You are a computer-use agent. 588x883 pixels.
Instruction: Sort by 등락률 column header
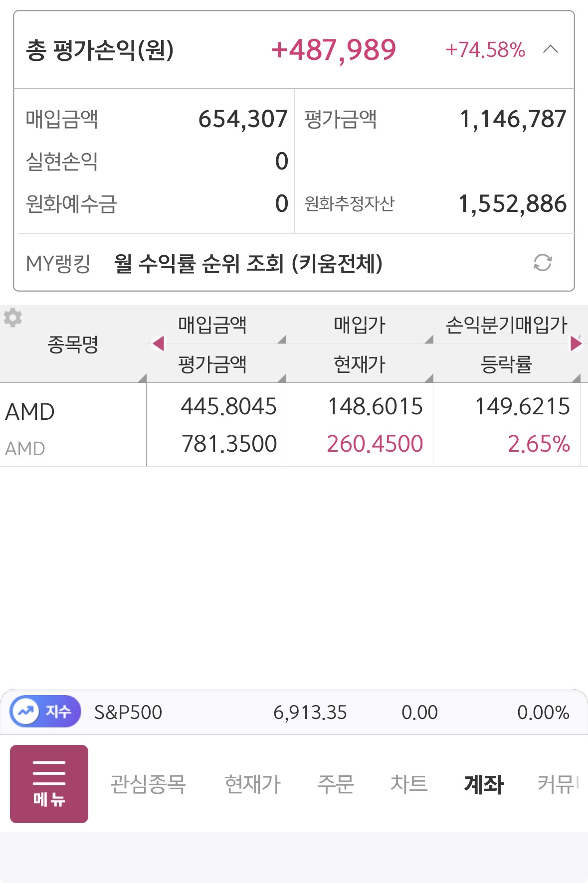coord(506,364)
